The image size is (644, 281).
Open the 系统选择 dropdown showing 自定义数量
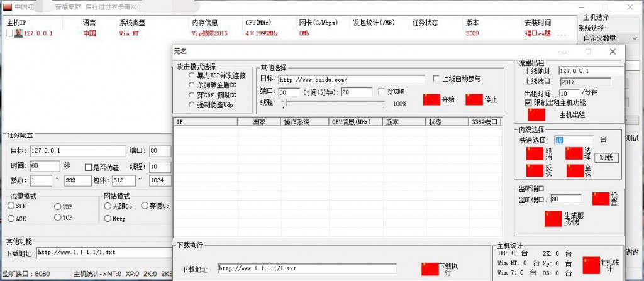tap(611, 38)
